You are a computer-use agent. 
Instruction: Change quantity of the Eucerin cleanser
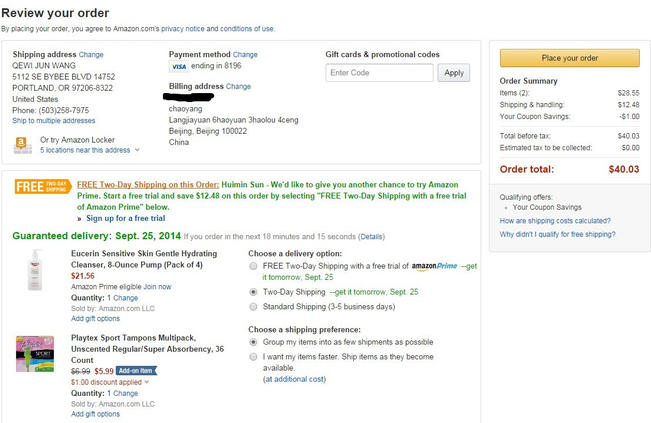(x=125, y=298)
